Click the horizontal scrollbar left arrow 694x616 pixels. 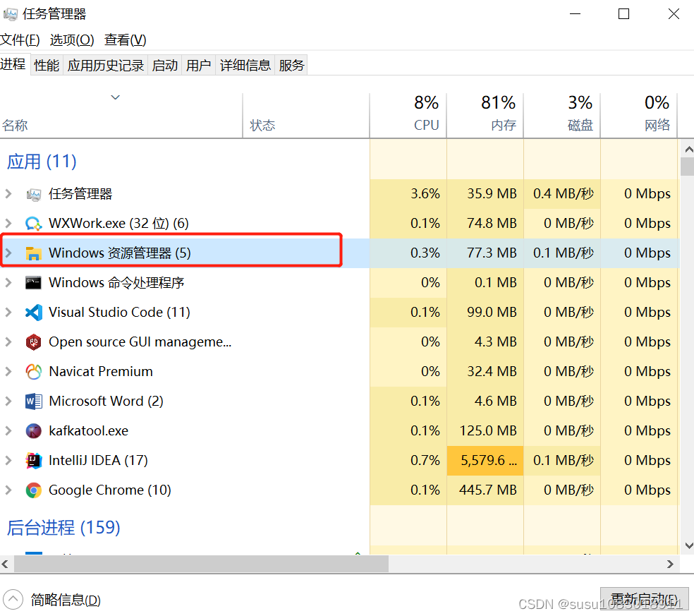point(6,564)
